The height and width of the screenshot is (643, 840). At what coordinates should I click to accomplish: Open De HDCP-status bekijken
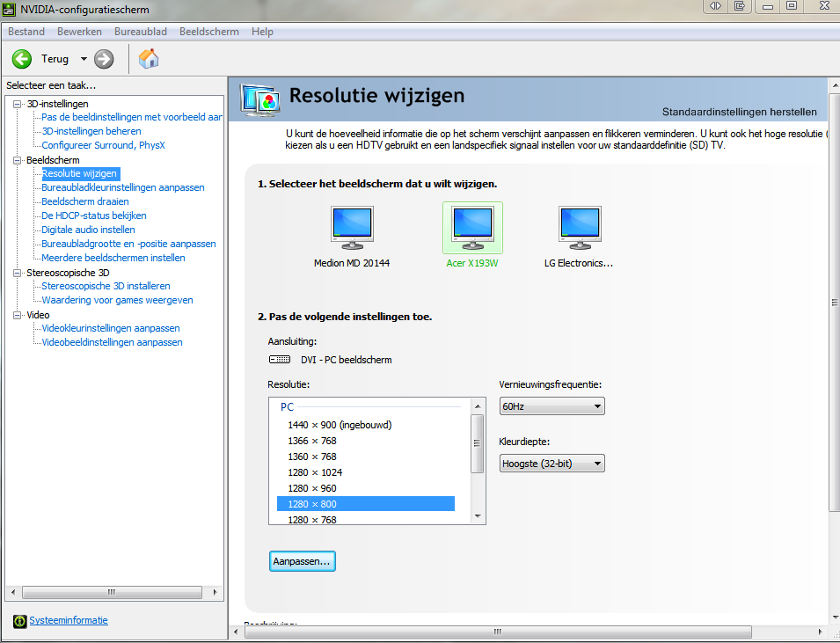click(94, 216)
